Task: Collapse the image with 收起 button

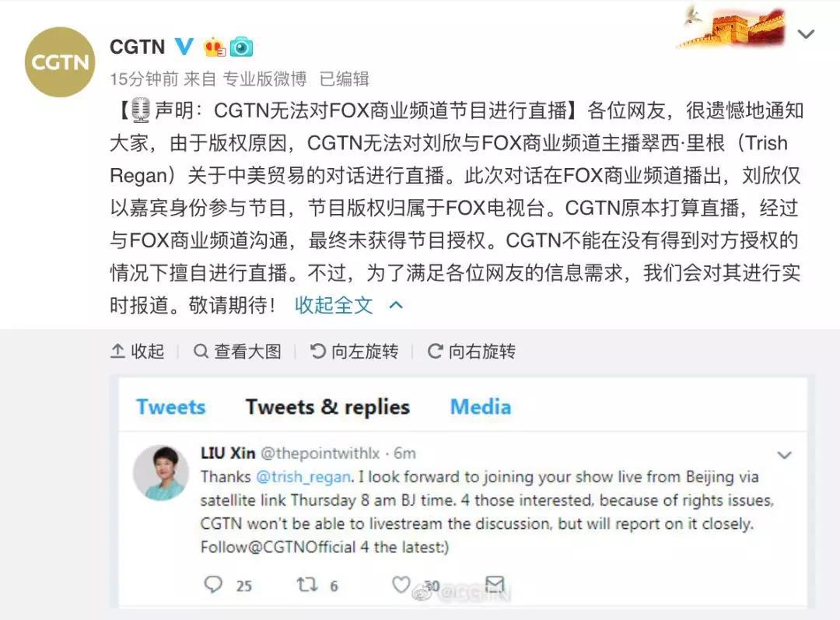Action: pos(137,352)
